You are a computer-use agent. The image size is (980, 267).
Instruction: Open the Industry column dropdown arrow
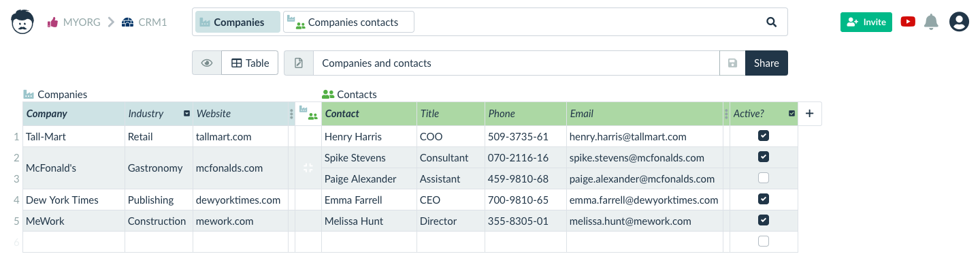point(186,114)
